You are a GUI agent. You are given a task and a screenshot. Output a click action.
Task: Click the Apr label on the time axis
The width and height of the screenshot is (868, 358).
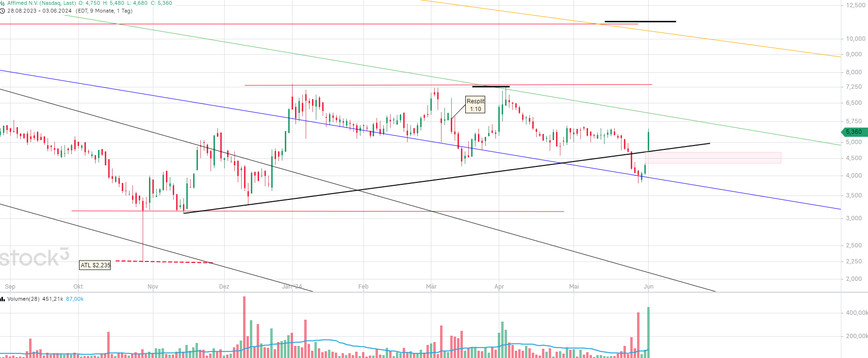[x=499, y=286]
